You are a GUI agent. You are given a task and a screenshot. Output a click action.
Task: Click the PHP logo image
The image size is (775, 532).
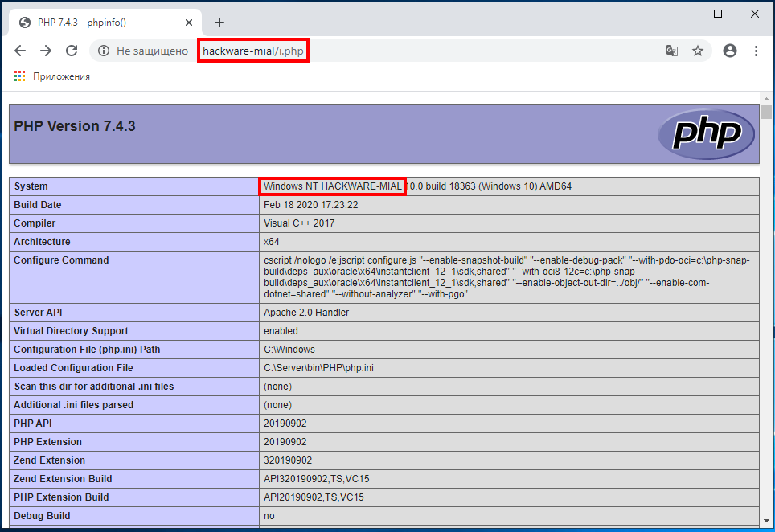click(706, 134)
